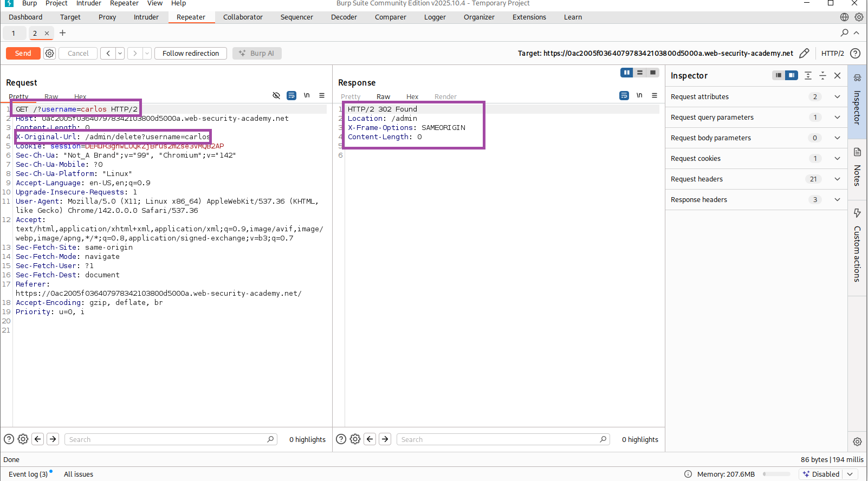Open the history back dropdown arrow
Image resolution: width=868 pixels, height=481 pixels.
point(120,53)
